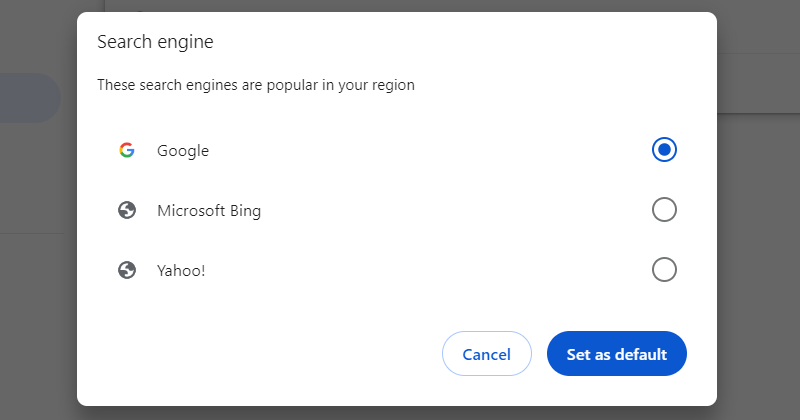Click the globe icon beside Microsoft Bing
This screenshot has height=420, width=800.
coord(126,211)
